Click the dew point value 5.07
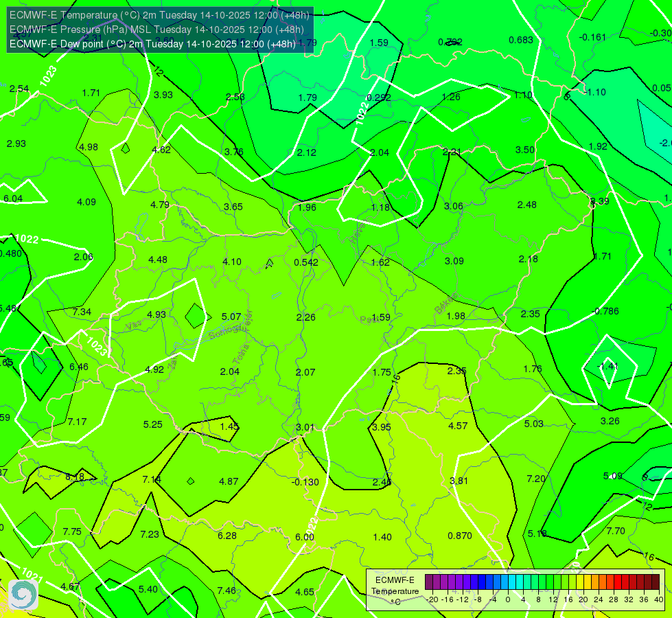This screenshot has height=618, width=672. click(231, 317)
